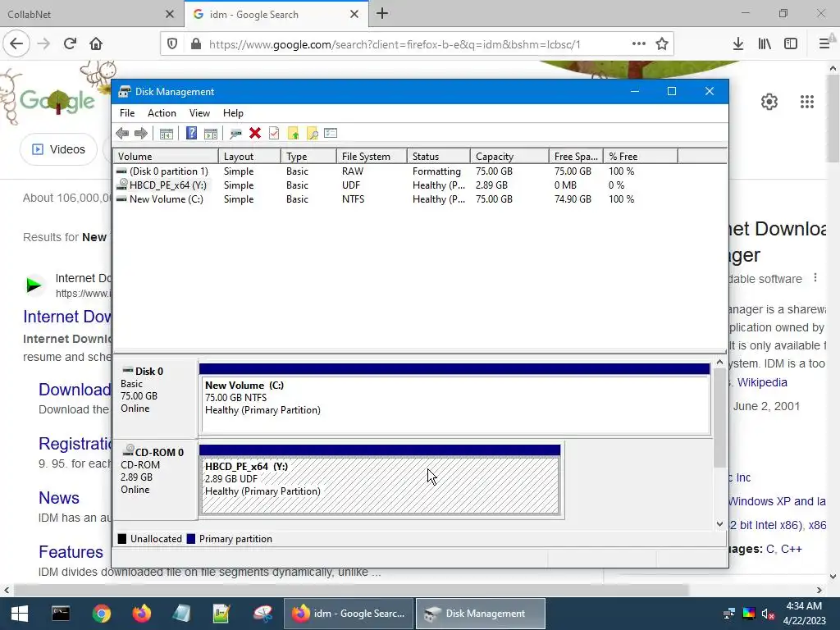Sort by Status column header
This screenshot has height=630, width=840.
(439, 157)
